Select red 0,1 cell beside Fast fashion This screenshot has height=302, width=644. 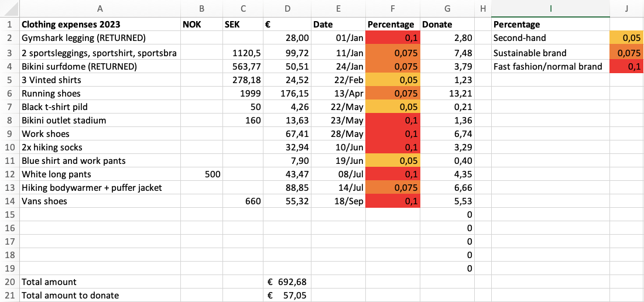pyautogui.click(x=627, y=67)
